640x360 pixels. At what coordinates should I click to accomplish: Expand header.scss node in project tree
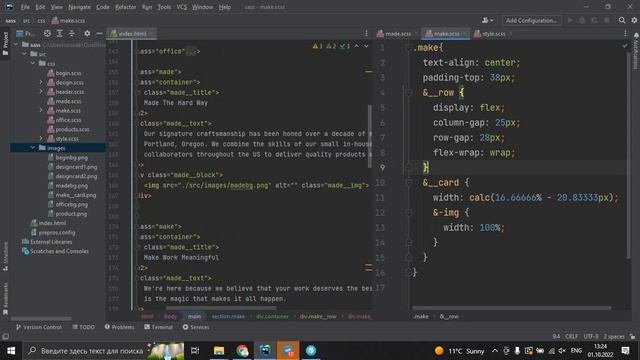[41, 91]
